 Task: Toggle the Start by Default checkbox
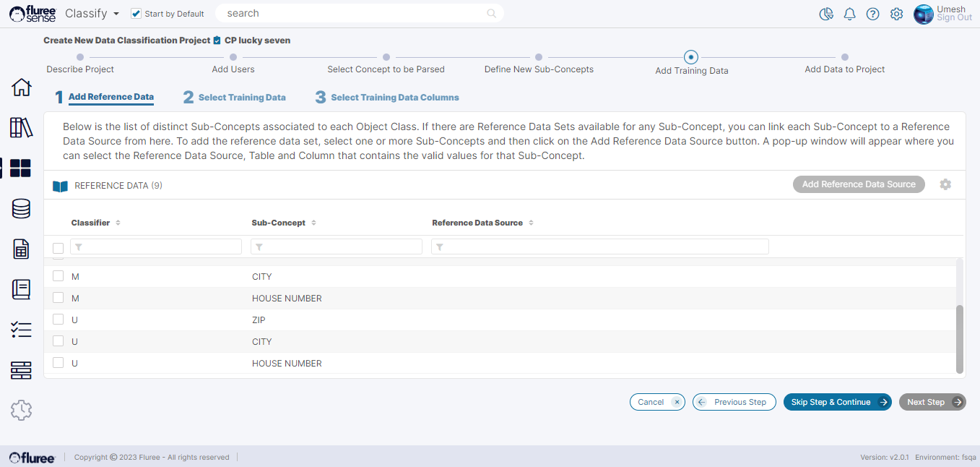(136, 14)
